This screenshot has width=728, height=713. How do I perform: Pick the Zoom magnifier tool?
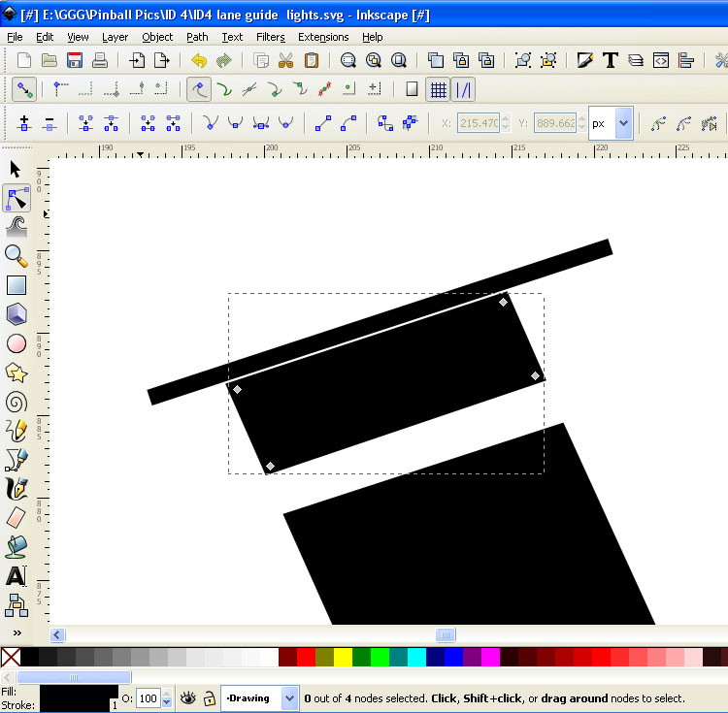[16, 255]
